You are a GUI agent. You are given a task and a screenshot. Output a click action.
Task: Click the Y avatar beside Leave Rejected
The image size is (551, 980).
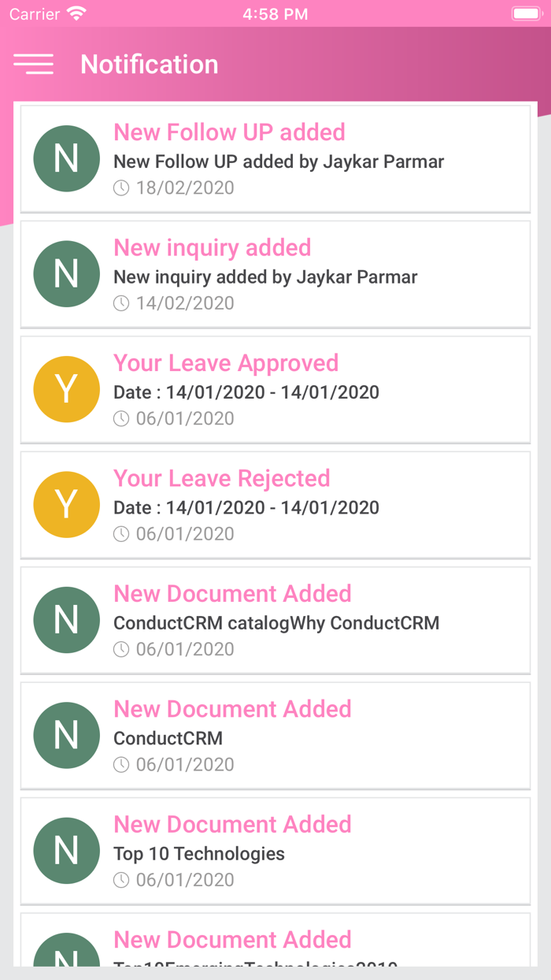[66, 504]
